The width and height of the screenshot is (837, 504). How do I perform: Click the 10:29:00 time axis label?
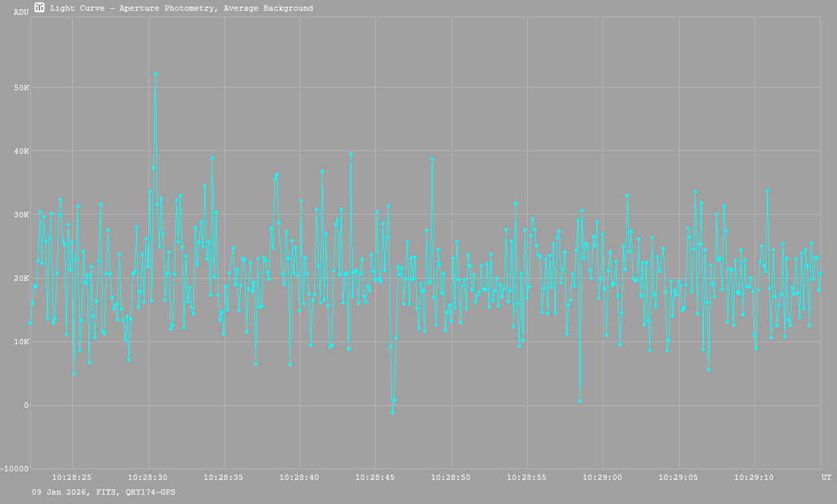(603, 478)
